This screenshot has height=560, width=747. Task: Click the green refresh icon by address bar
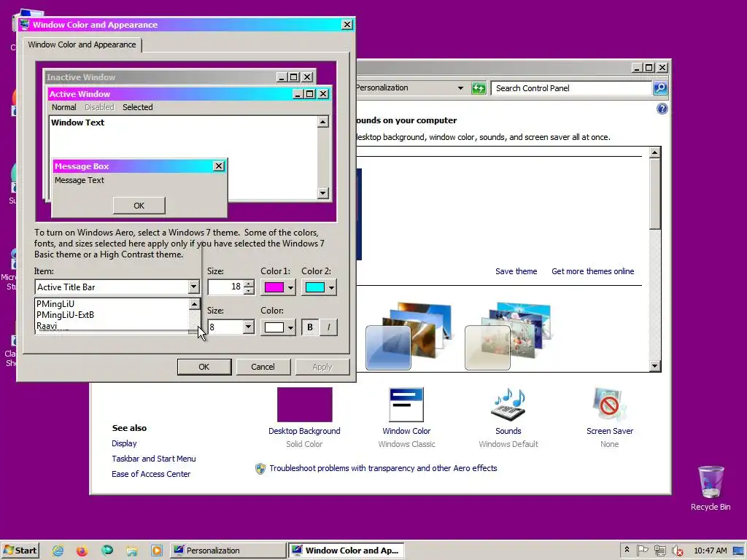coord(479,88)
